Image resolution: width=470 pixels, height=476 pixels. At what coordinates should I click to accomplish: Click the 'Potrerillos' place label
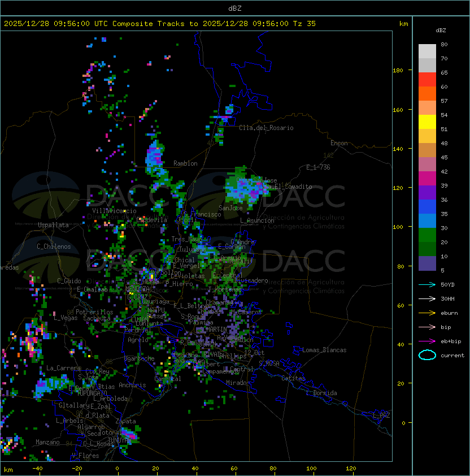[94, 312]
